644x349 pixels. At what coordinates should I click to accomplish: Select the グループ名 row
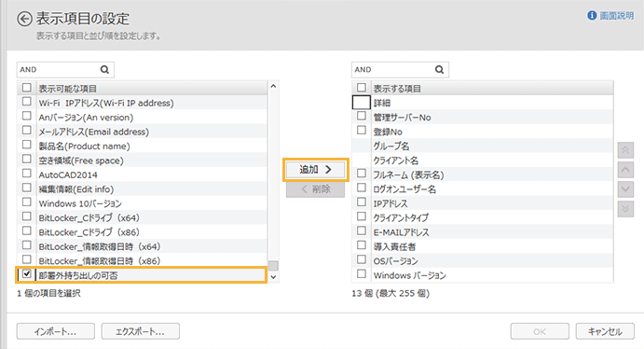(483, 146)
